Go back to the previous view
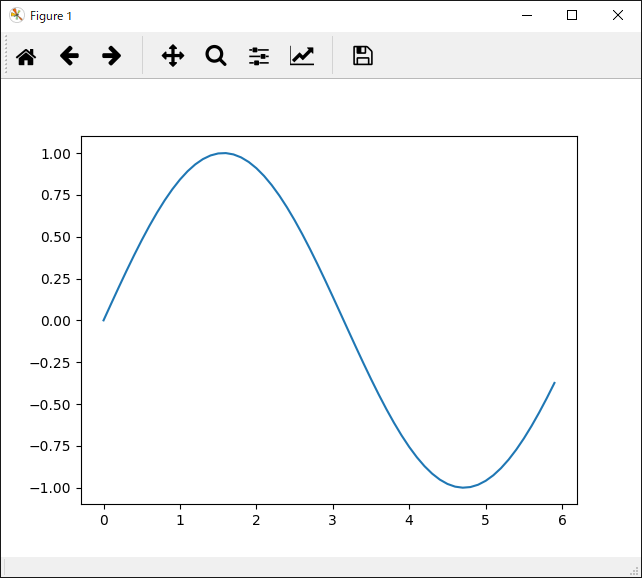 pos(69,56)
